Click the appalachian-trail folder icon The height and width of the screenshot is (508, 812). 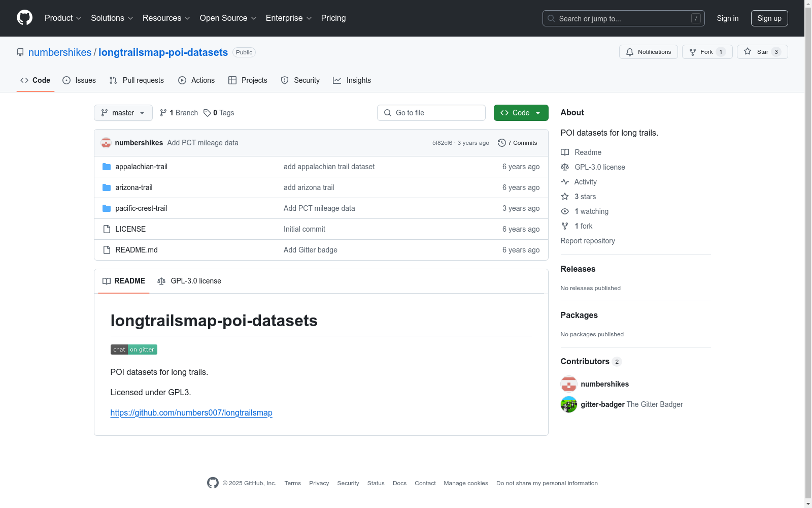pyautogui.click(x=107, y=167)
